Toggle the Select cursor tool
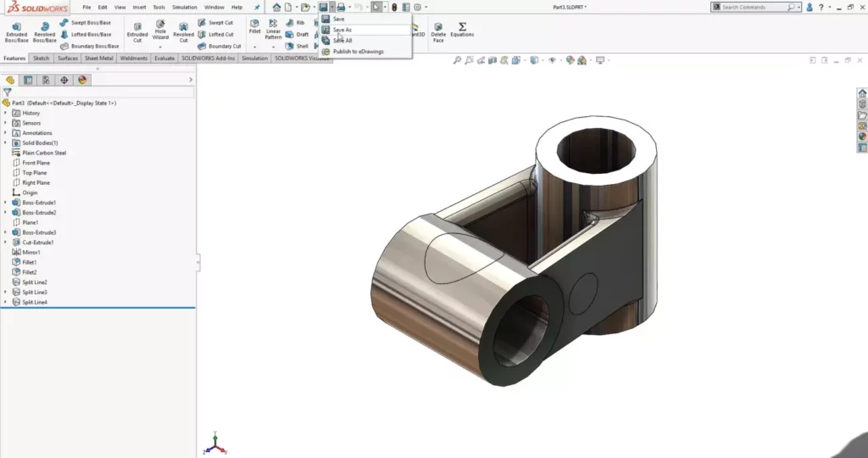 (x=376, y=7)
